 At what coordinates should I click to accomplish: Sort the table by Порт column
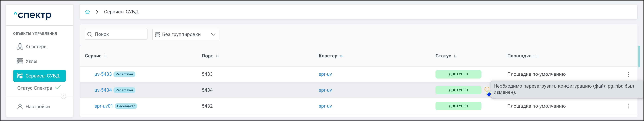217,56
